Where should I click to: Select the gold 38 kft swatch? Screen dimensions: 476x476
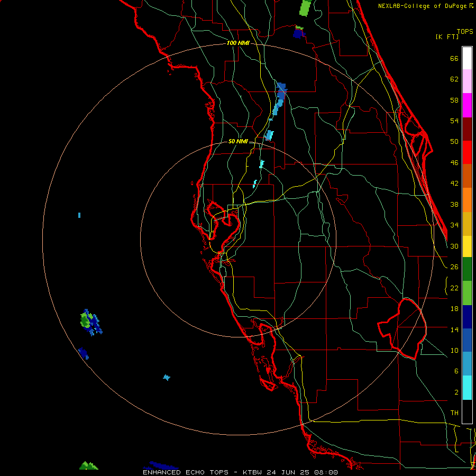tap(467, 224)
